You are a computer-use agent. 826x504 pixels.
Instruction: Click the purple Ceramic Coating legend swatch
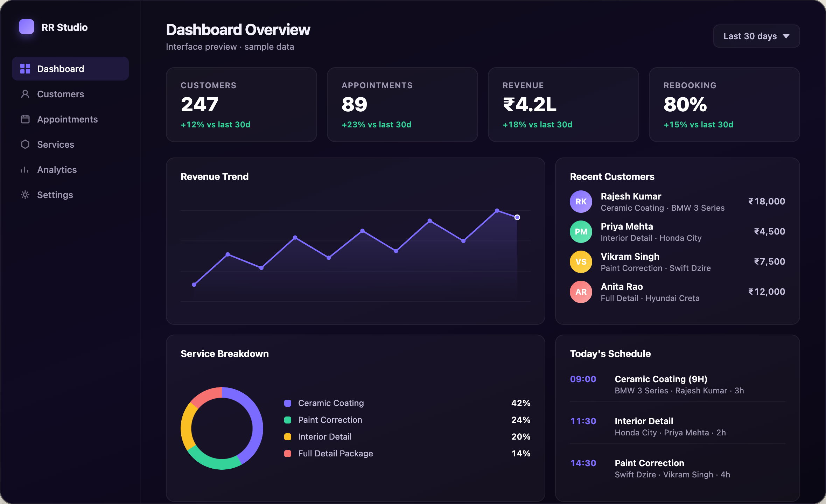point(288,403)
